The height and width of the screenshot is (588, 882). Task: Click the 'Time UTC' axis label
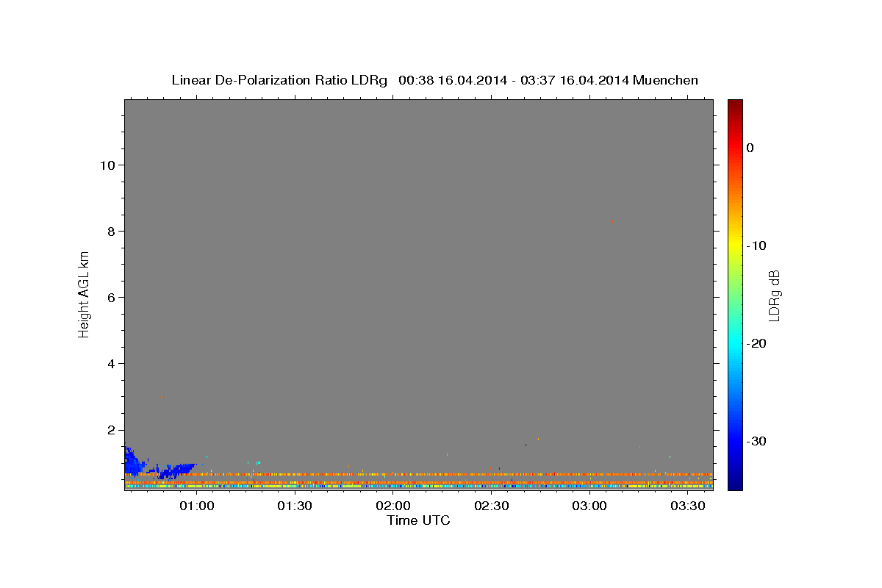click(418, 520)
